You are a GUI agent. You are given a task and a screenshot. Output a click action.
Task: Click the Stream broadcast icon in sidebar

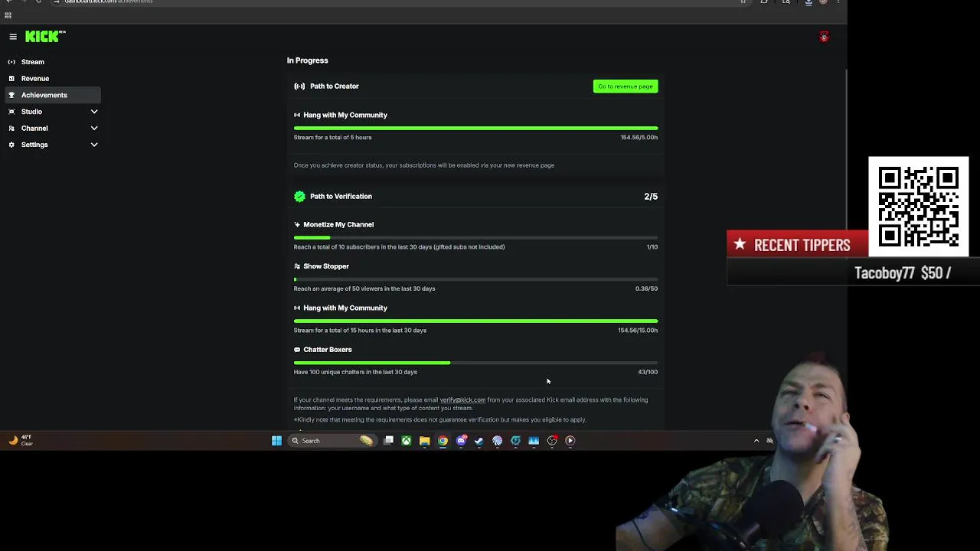tap(11, 62)
